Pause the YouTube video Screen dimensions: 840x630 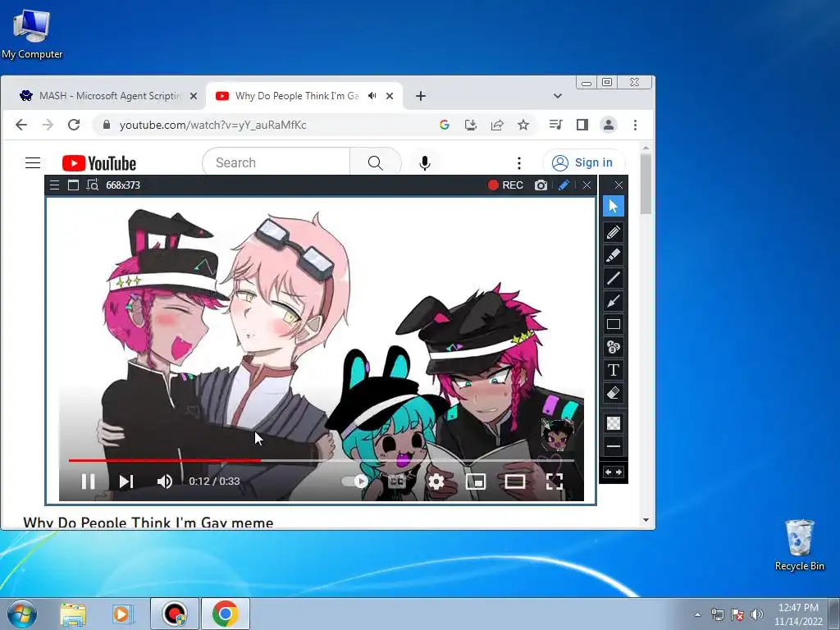coord(89,481)
